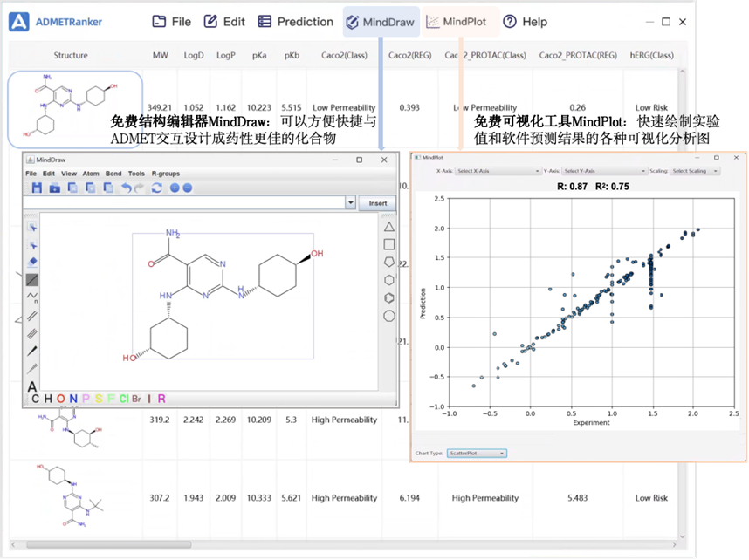Insert a cyclobutane square ring
Viewport: 749px width, 560px height.
(389, 244)
